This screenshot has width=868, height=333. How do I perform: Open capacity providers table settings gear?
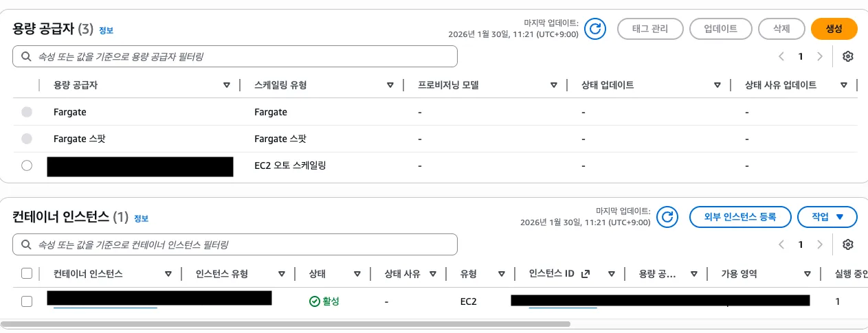point(847,56)
